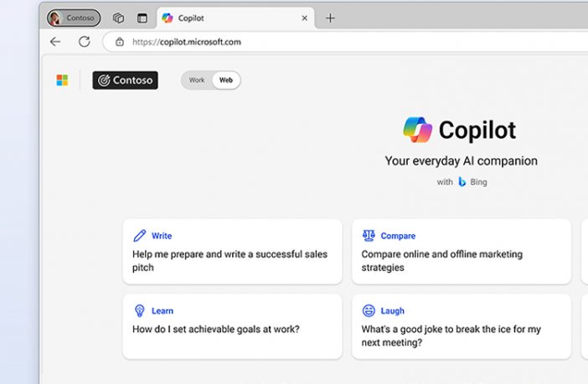Reload the page with refresh icon
588x384 pixels.
tap(85, 42)
